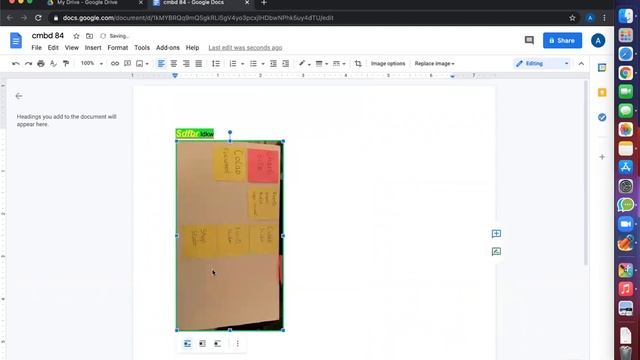Open the Editing mode dropdown
Image resolution: width=640 pixels, height=360 pixels.
pyautogui.click(x=542, y=64)
